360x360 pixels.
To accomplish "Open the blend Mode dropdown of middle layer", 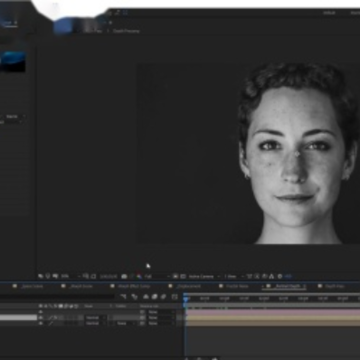I will [x=95, y=318].
